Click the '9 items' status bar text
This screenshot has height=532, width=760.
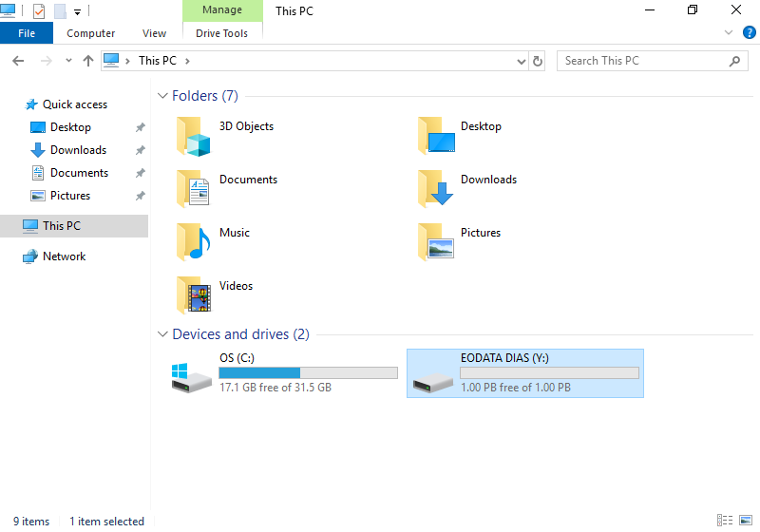pyautogui.click(x=31, y=522)
